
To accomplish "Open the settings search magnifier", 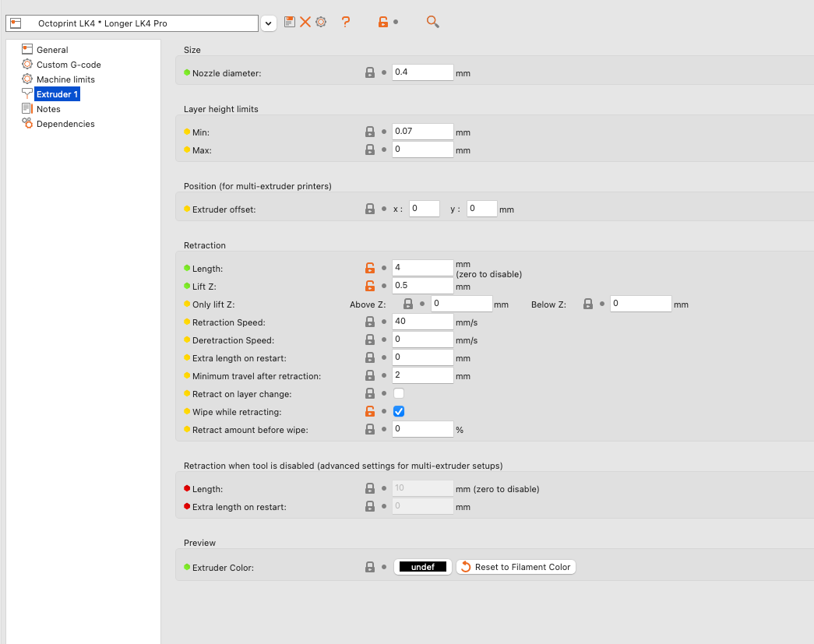I will 433,22.
